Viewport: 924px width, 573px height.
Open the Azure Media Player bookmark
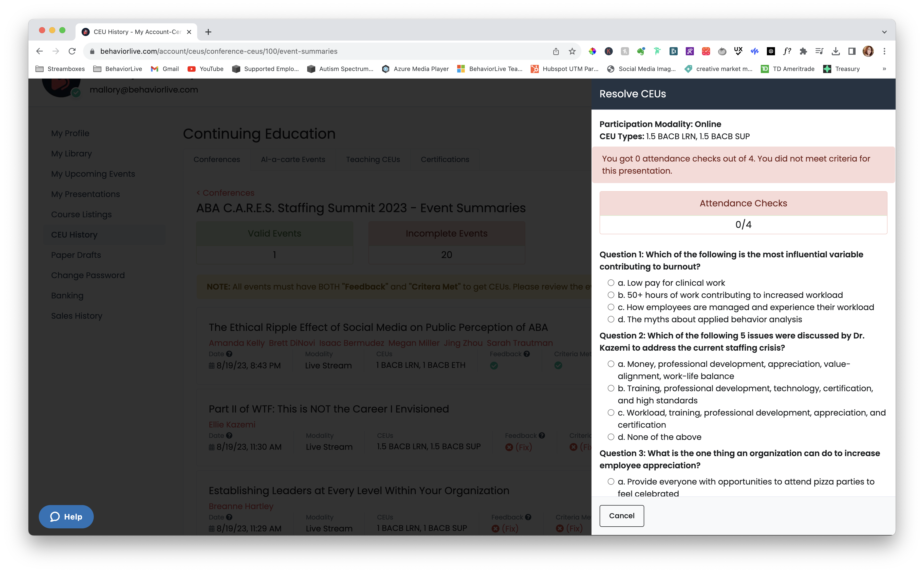pos(415,69)
